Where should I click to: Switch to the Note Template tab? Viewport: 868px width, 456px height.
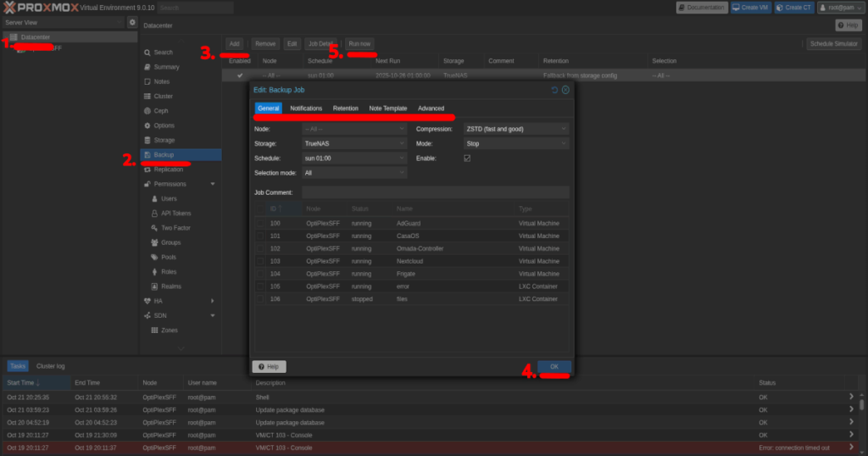point(388,108)
